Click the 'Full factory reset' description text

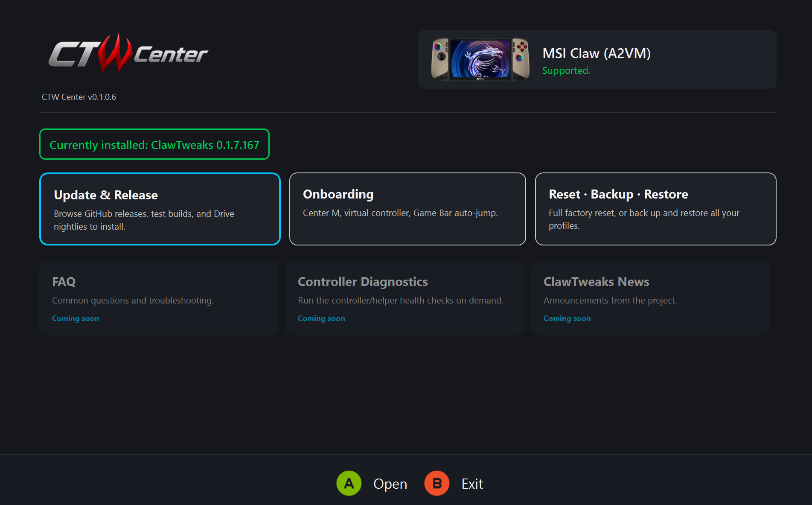pos(644,219)
